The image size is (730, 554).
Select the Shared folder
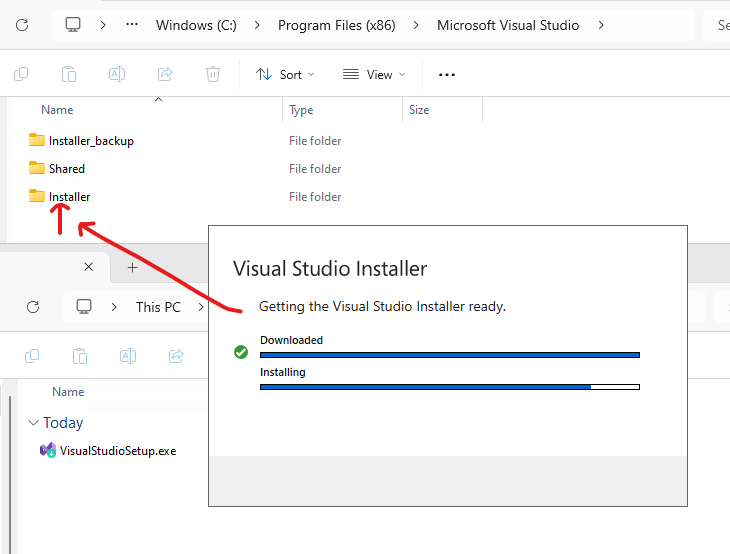67,169
